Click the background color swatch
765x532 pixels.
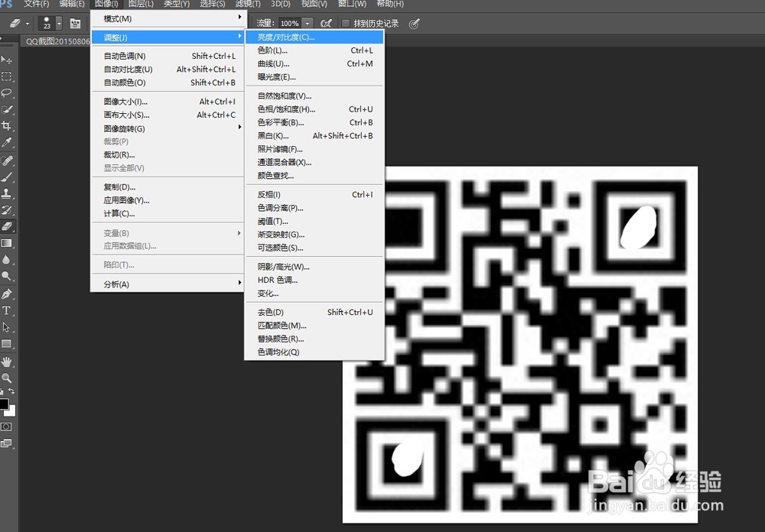(x=13, y=412)
